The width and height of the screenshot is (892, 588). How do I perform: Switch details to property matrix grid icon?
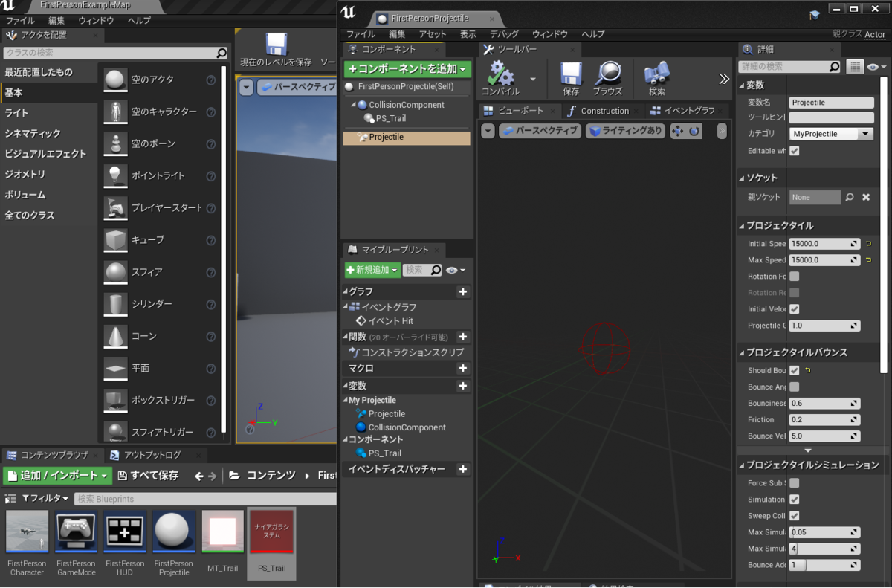855,67
